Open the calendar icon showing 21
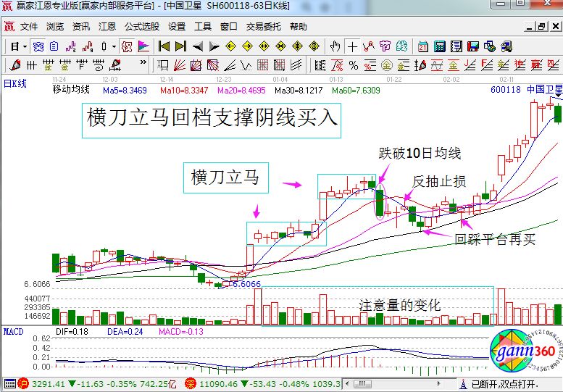Viewport: 563px width, 392px height. coord(422,46)
